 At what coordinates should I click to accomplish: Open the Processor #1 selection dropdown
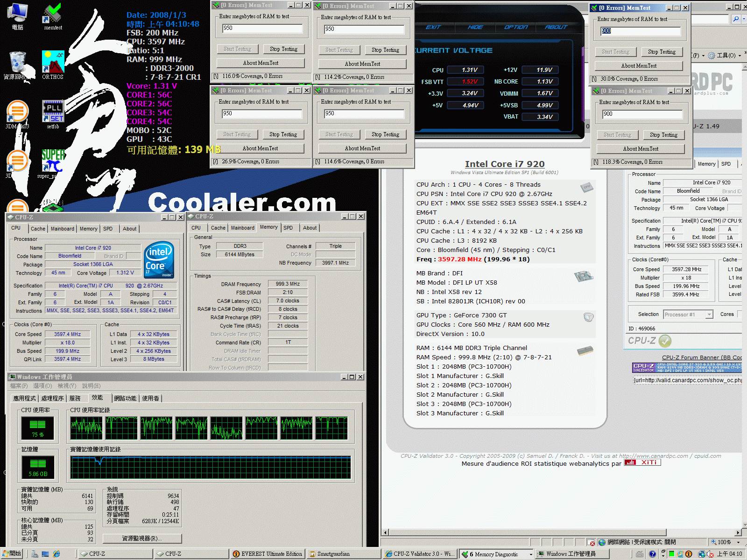[688, 315]
